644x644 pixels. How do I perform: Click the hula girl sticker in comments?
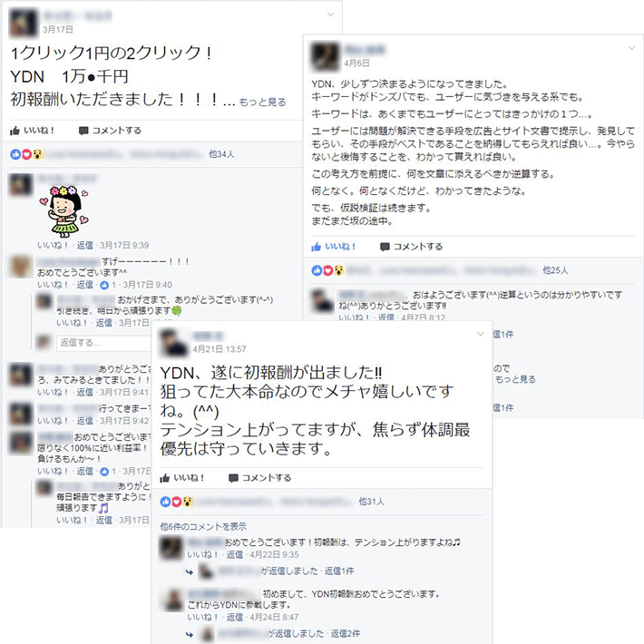coord(63,211)
